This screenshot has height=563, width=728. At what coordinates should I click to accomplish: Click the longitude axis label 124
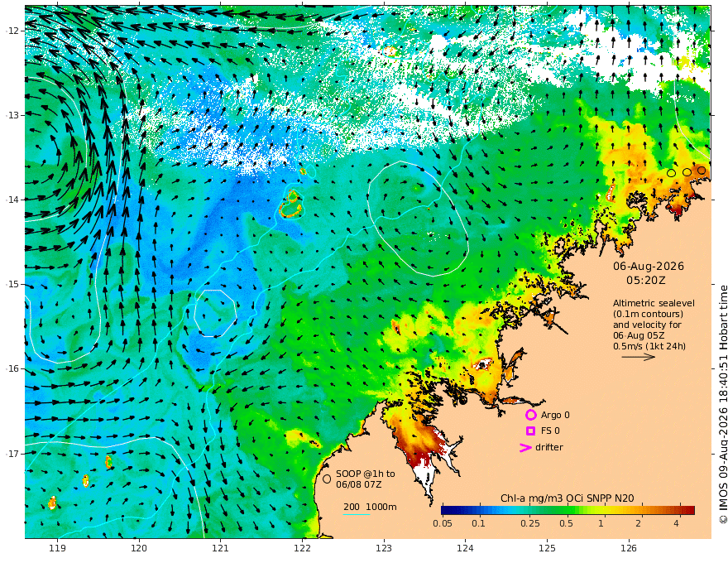coord(465,548)
